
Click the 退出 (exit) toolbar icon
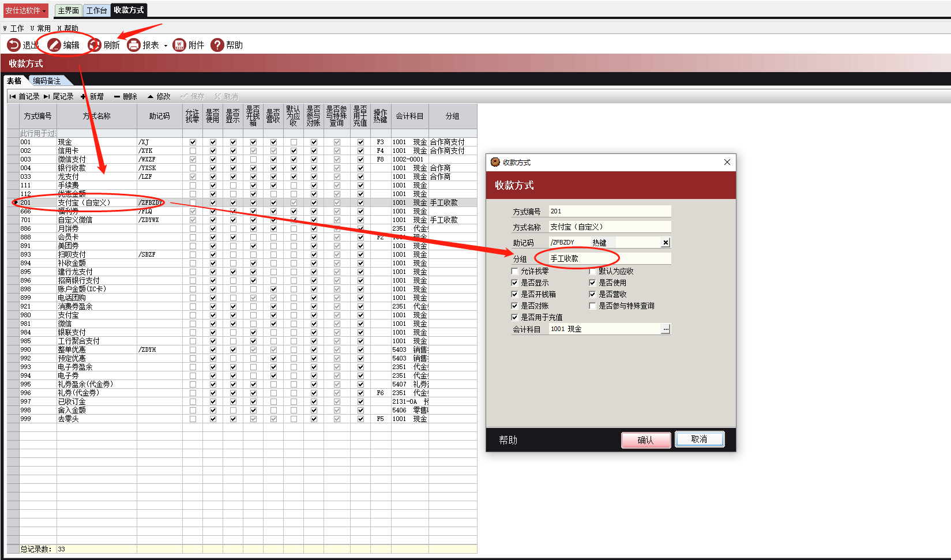point(13,45)
